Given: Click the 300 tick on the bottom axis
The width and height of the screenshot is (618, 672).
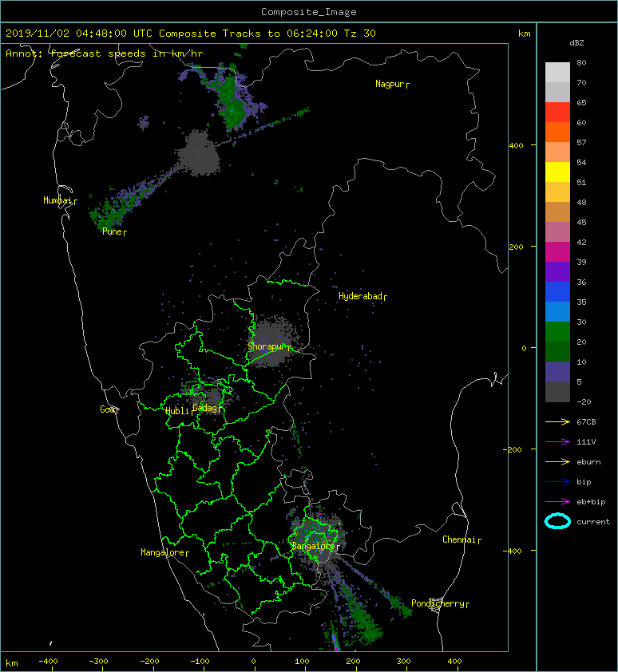Looking at the screenshot, I should coord(403,662).
